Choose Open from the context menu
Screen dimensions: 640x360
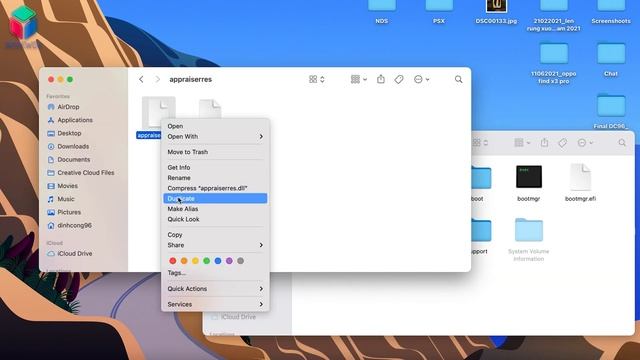[215, 126]
